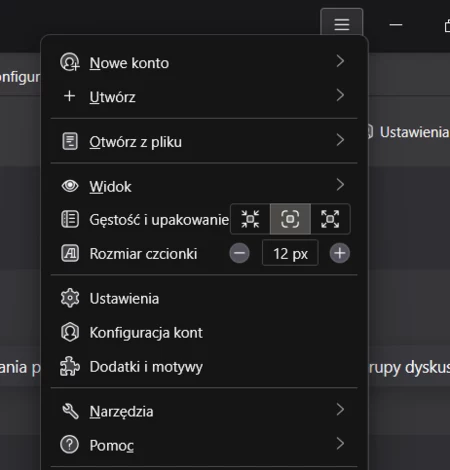Select relaxed touch density option
Screen dimensions: 450x470
pyautogui.click(x=330, y=219)
